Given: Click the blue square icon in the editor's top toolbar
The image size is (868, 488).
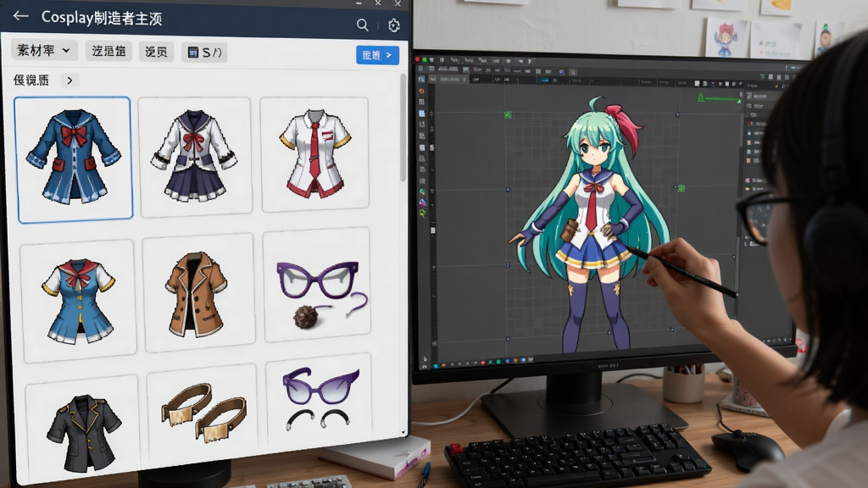Looking at the screenshot, I should (x=562, y=73).
